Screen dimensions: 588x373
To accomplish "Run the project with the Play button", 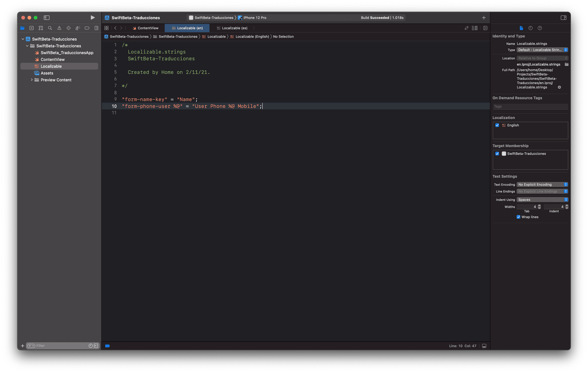I will (x=93, y=18).
